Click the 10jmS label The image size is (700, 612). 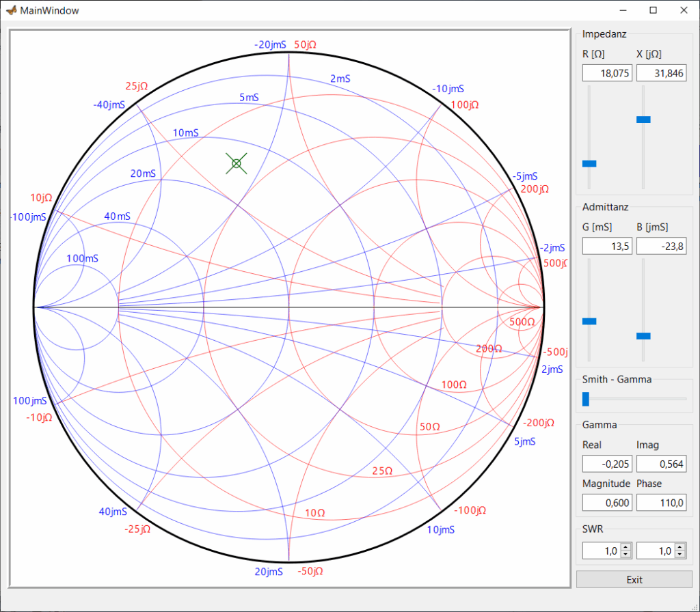441,530
